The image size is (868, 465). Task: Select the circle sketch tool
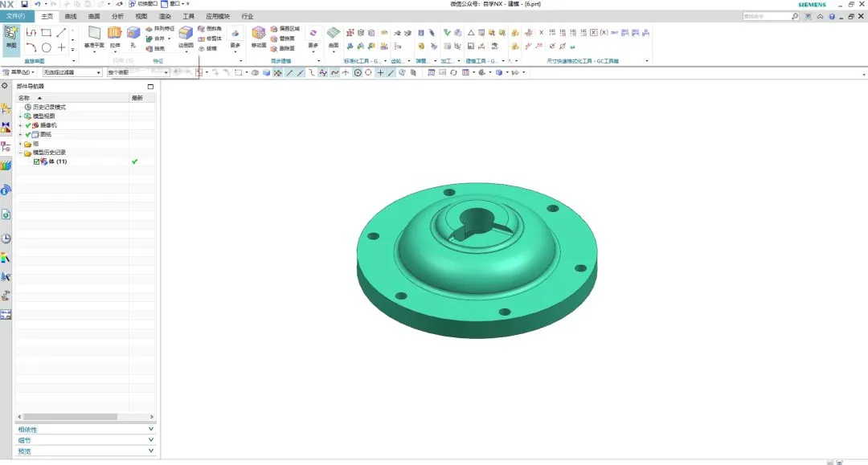pos(47,48)
